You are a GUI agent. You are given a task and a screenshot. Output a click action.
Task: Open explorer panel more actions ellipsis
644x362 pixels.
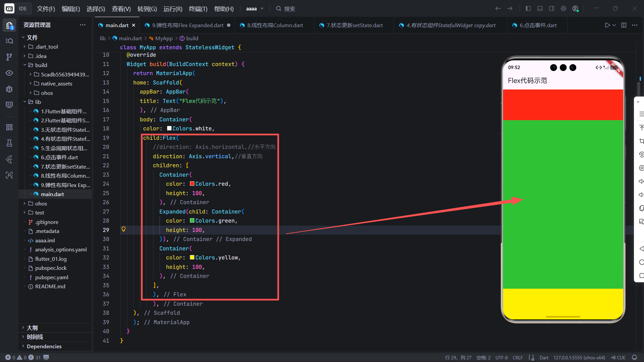pyautogui.click(x=83, y=25)
